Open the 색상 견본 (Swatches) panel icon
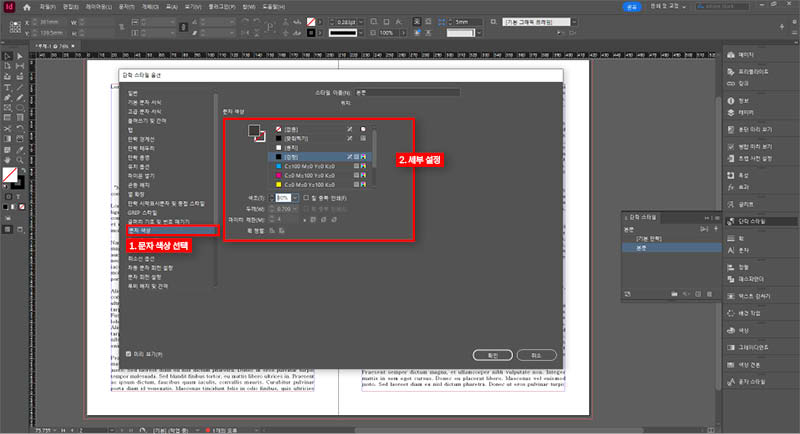The width and height of the screenshot is (800, 434). (731, 365)
